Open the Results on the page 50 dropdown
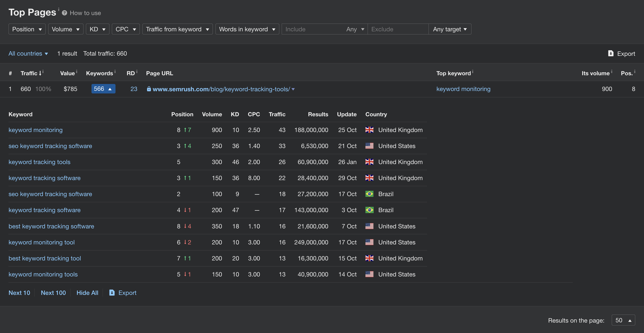Image resolution: width=644 pixels, height=333 pixels. pos(623,320)
